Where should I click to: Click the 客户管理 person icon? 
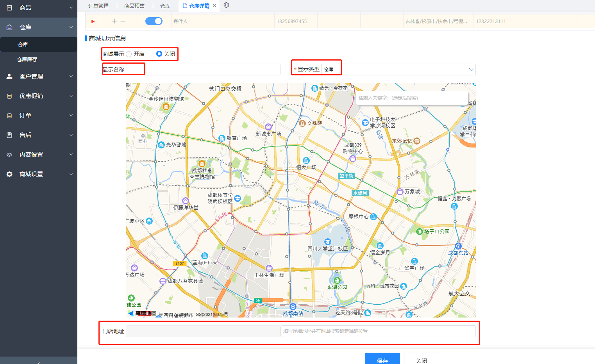(x=9, y=76)
